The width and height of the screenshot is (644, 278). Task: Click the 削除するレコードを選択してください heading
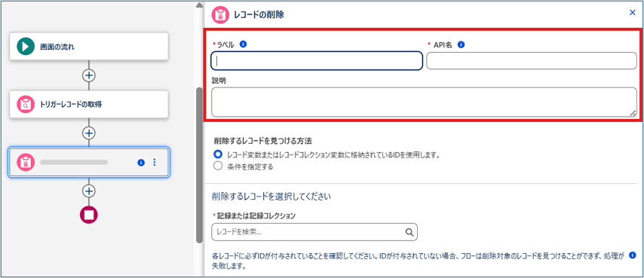pos(271,197)
